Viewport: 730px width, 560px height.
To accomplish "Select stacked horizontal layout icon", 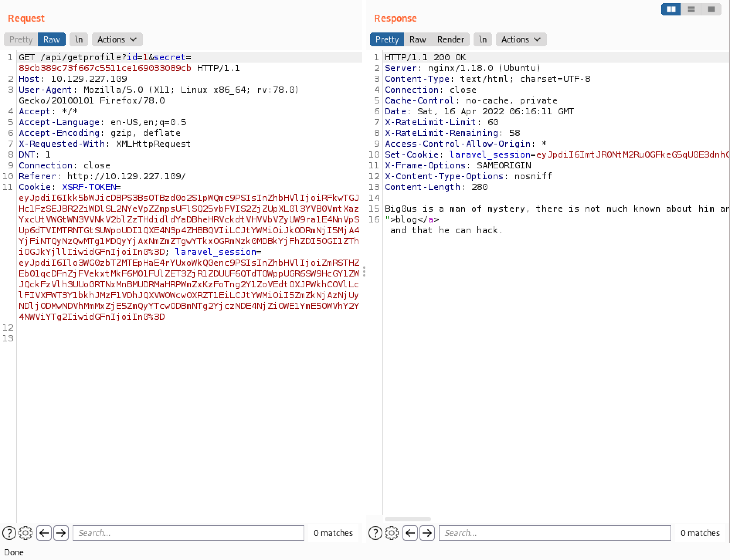I will pyautogui.click(x=691, y=9).
